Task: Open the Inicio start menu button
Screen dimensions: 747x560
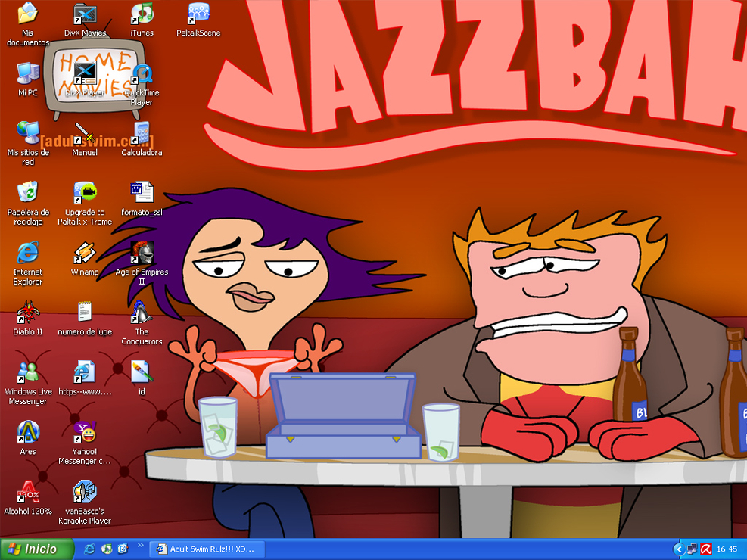Action: click(x=36, y=549)
